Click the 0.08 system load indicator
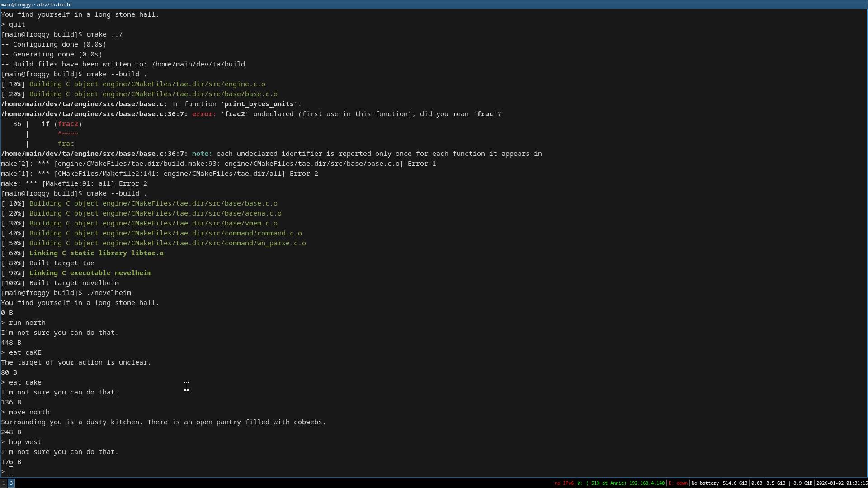Screen dimensions: 868x488 click(756, 483)
